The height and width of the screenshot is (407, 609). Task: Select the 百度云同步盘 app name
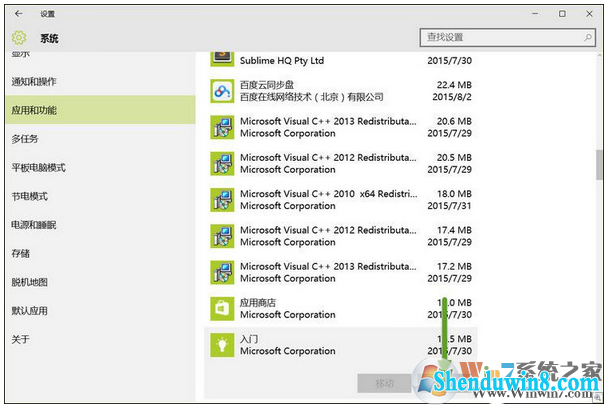point(267,85)
